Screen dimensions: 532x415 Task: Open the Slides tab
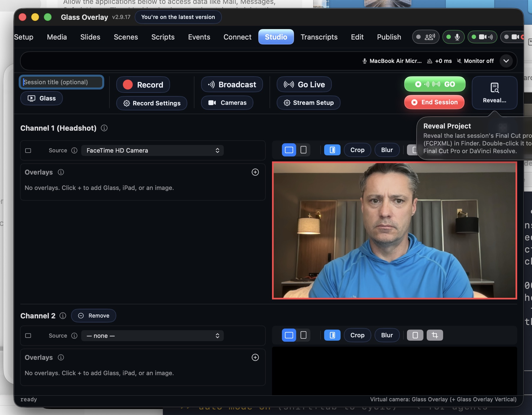(90, 37)
